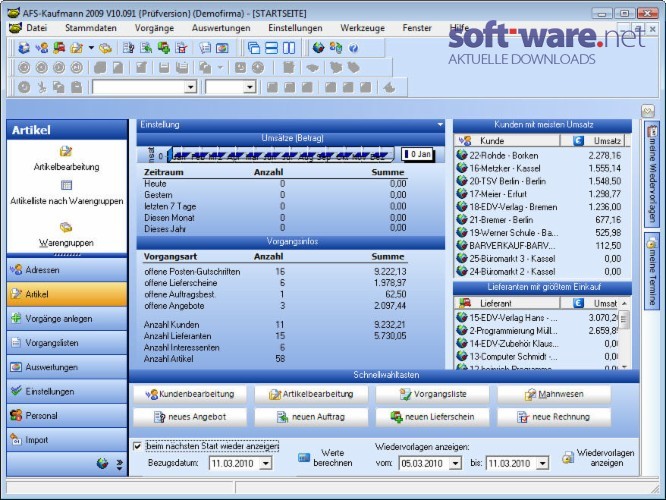Click globe icon at bottom of sidebar
This screenshot has height=500, width=666.
click(x=102, y=463)
